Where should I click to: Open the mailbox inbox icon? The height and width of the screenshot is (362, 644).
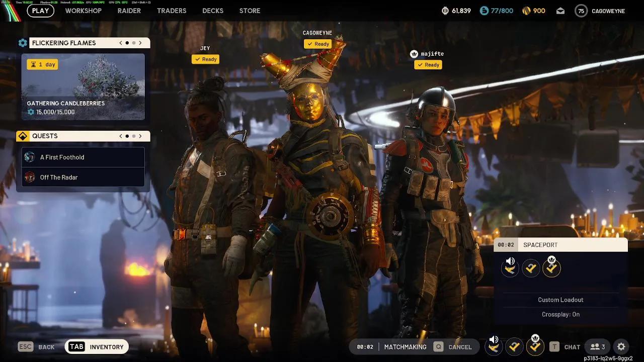tap(560, 11)
